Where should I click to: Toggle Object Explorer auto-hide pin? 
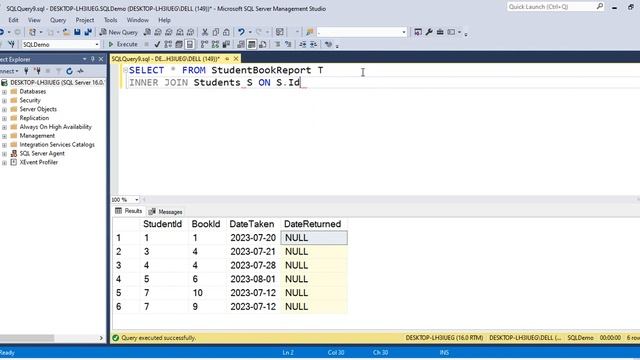(93, 59)
